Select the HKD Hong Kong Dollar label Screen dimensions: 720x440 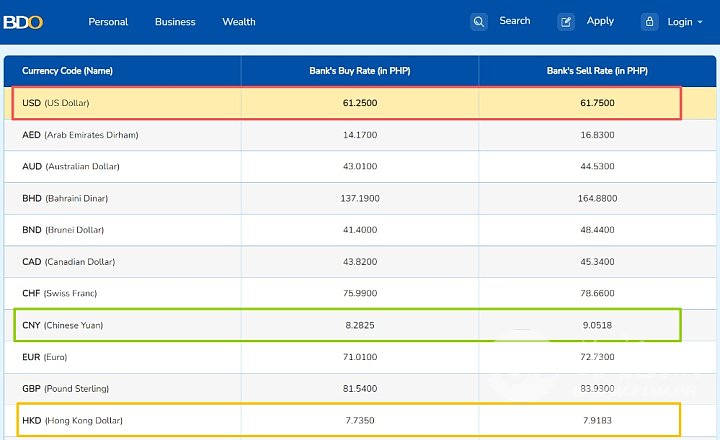(x=72, y=421)
